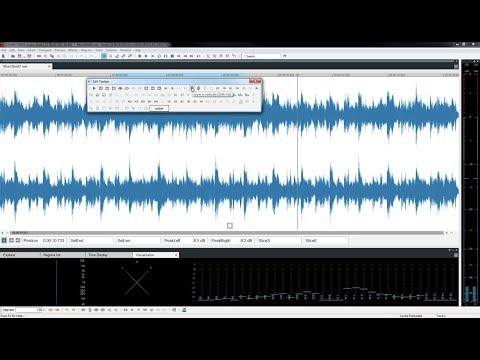Click the input field in the bottom toolbar

[x=29, y=310]
